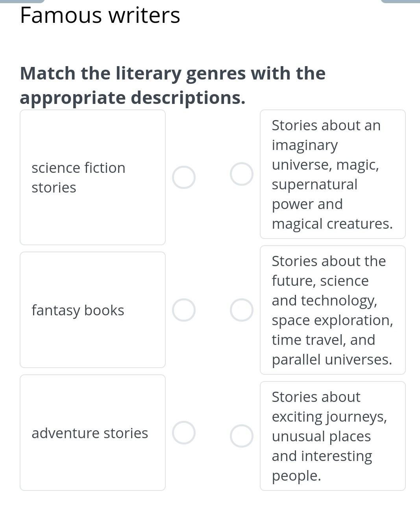Select the radio button beside adventure stories
This screenshot has width=420, height=509.
tap(184, 433)
